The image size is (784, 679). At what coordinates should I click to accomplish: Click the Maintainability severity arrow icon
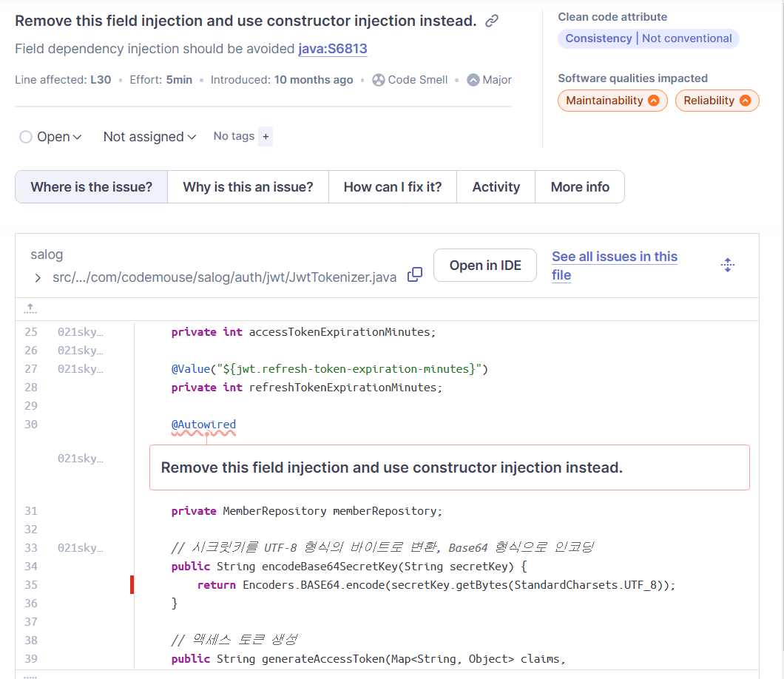click(654, 101)
